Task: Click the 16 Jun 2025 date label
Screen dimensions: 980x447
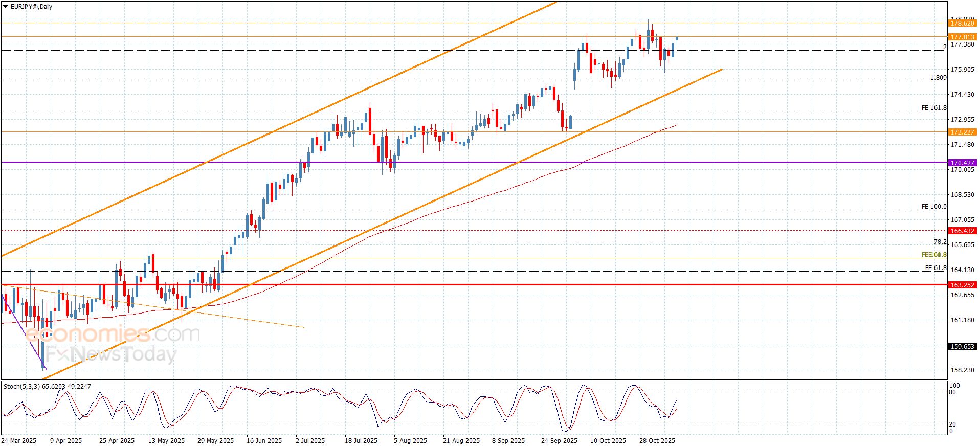Action: (x=264, y=441)
